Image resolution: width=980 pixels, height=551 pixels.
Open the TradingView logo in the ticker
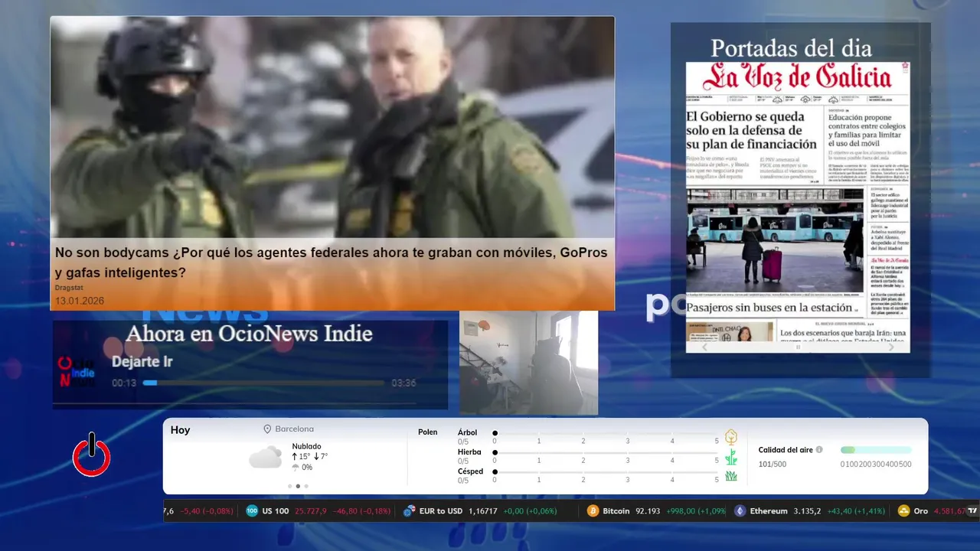(972, 510)
